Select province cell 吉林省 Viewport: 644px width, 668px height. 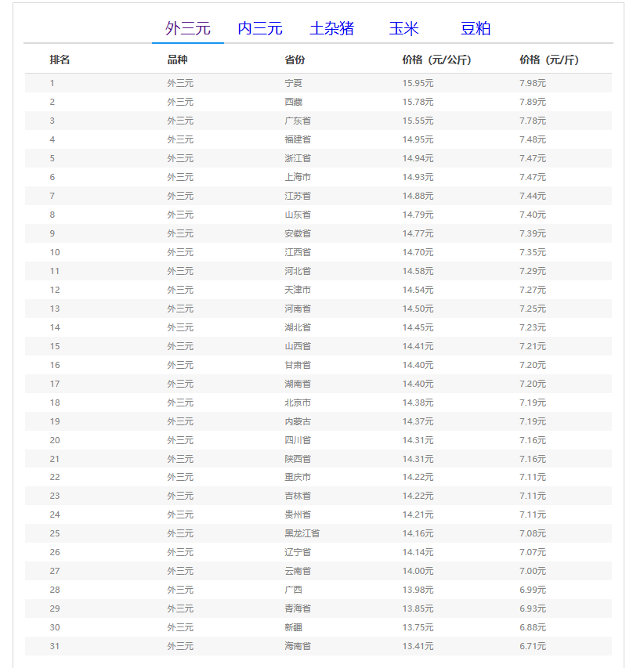298,496
